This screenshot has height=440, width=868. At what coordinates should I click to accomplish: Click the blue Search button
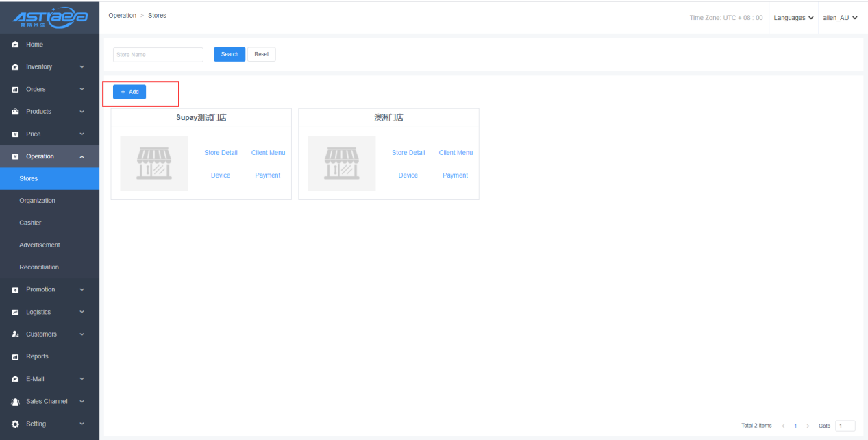[x=230, y=54]
